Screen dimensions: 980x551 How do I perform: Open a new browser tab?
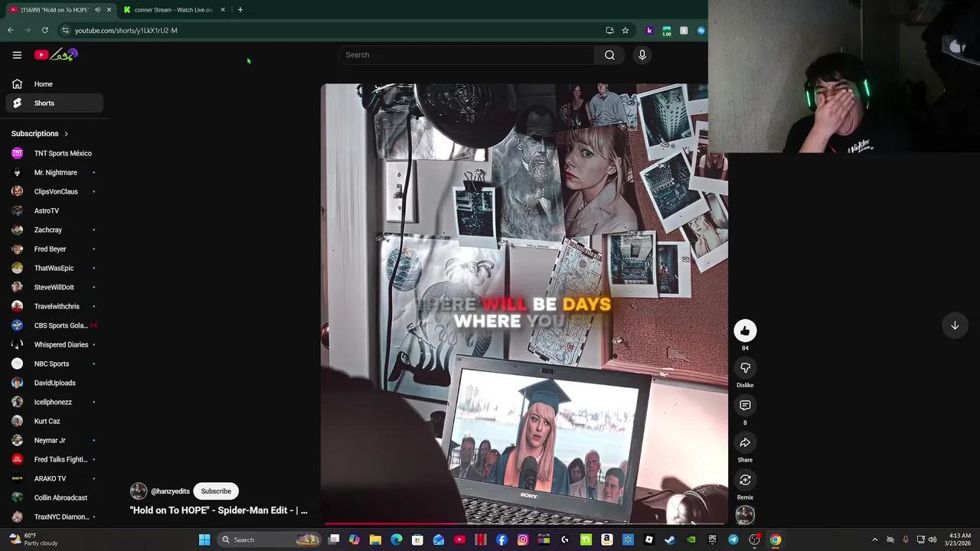point(240,10)
